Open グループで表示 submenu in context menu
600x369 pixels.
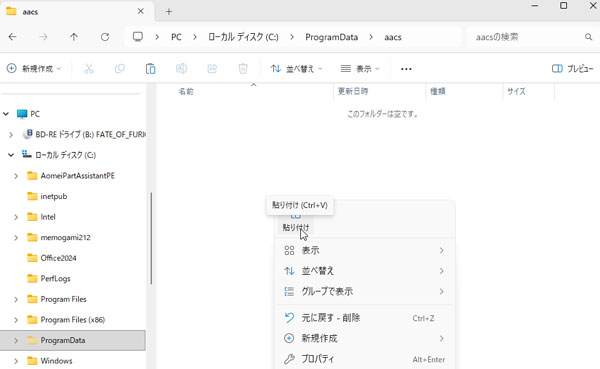click(x=364, y=292)
